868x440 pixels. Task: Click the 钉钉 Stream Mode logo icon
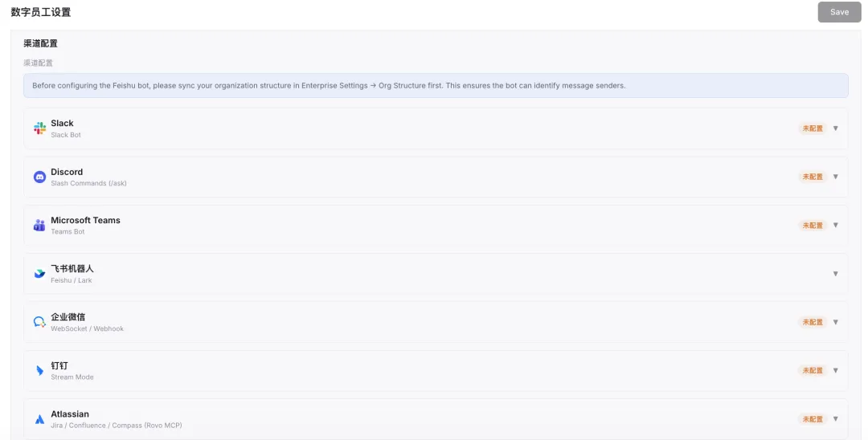click(40, 370)
